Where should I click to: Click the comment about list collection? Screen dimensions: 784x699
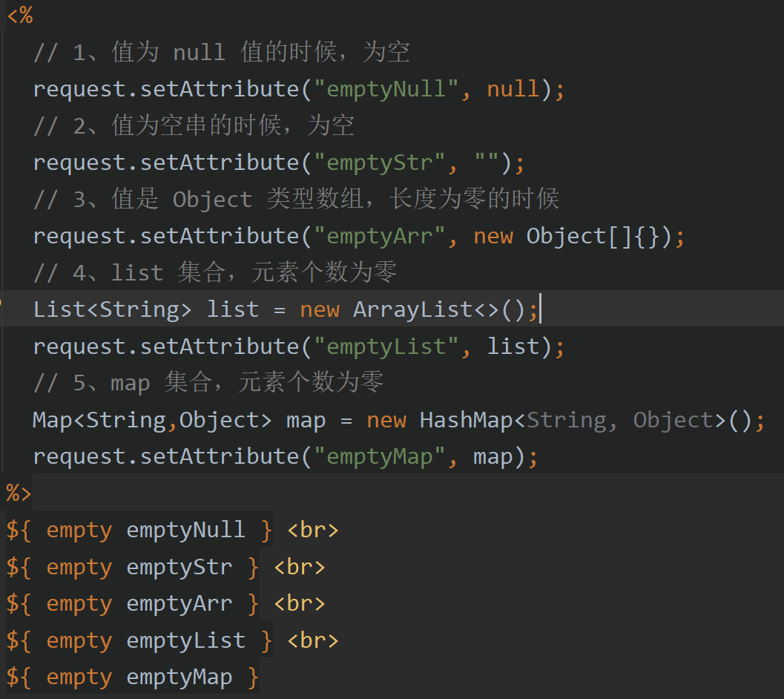tap(215, 272)
